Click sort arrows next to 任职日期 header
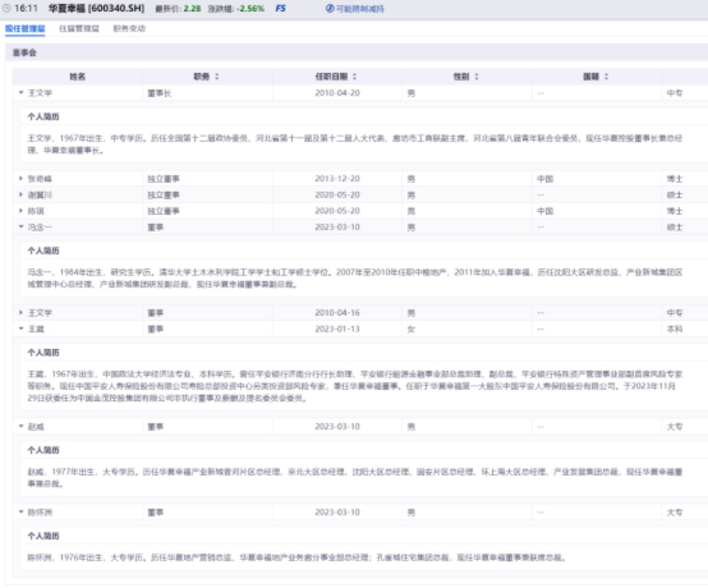708x588 pixels. click(355, 76)
